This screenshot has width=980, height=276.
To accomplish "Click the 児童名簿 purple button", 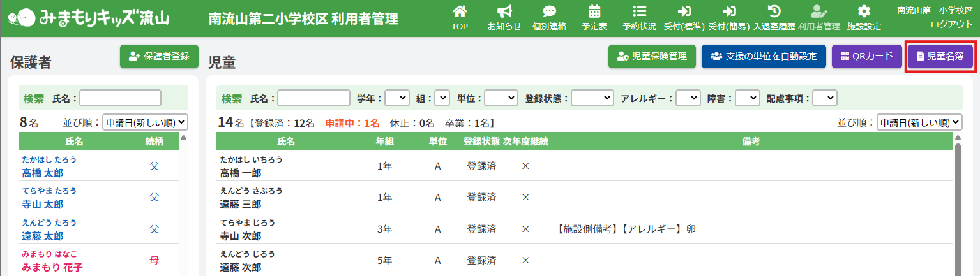I will click(940, 56).
